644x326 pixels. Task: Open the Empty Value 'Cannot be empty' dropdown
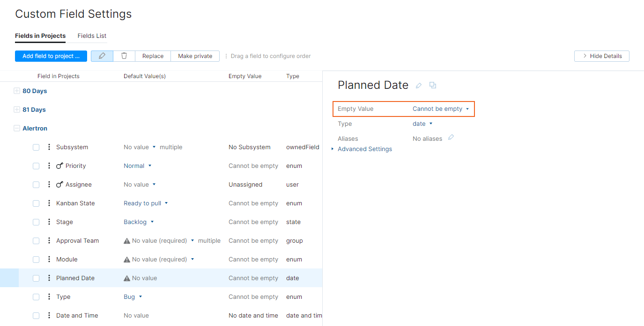441,109
